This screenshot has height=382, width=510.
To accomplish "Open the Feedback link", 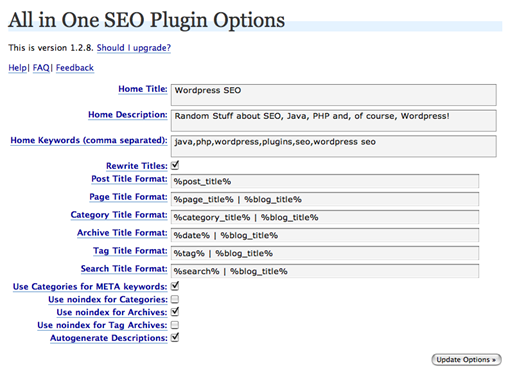I will 75,68.
